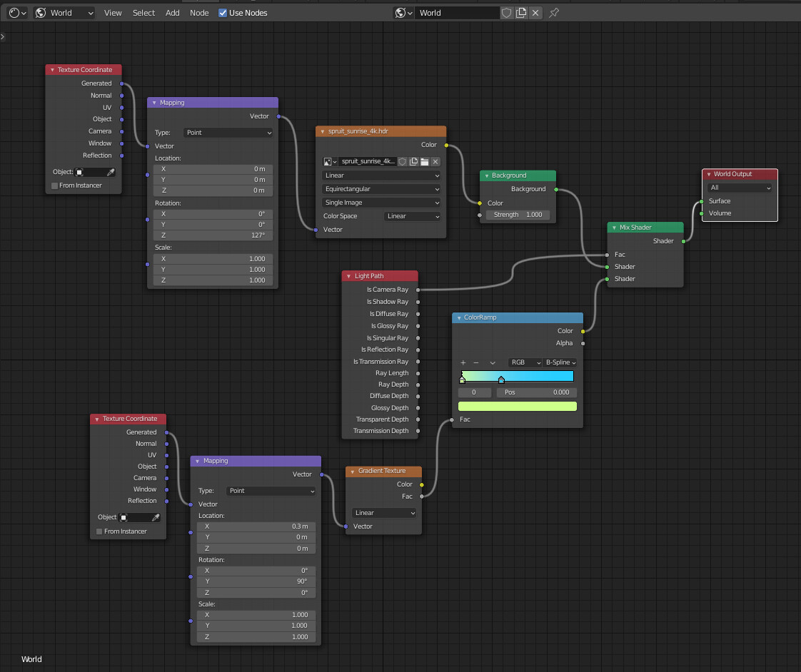Open the Add menu
The width and height of the screenshot is (801, 672).
[x=173, y=13]
